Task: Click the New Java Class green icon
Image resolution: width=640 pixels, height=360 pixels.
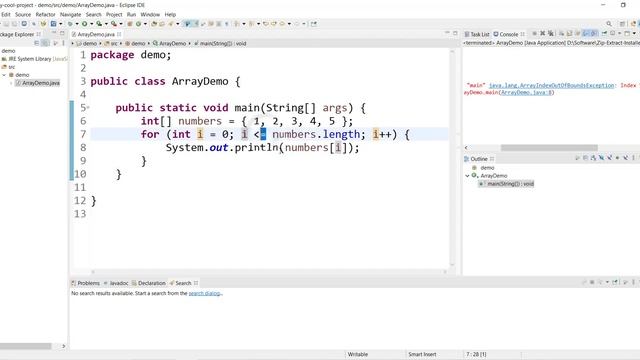Action: (x=138, y=24)
